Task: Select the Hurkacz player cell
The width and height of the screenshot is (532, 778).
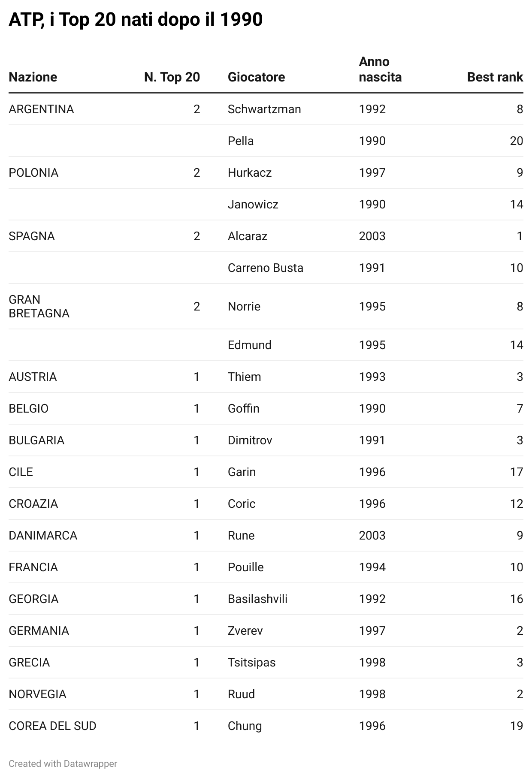Action: (x=250, y=173)
